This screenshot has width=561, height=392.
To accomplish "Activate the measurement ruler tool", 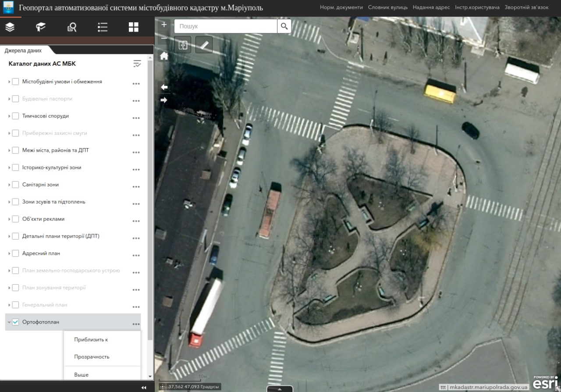I will point(204,45).
